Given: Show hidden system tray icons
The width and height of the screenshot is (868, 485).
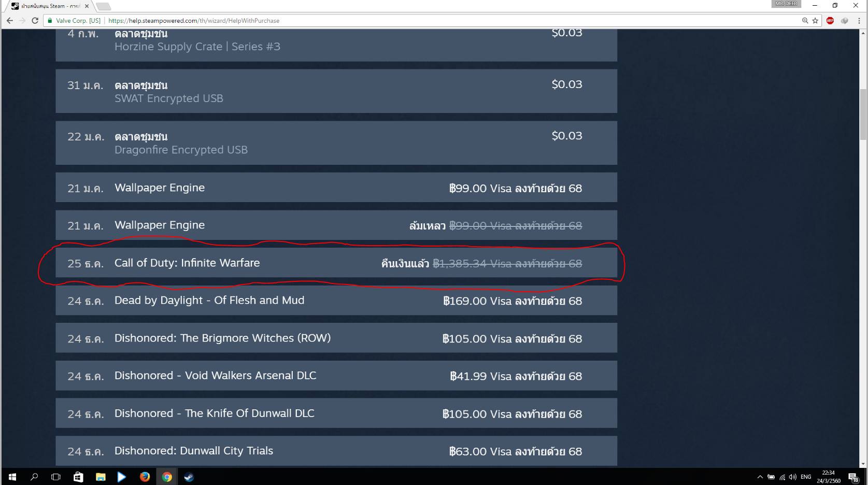Looking at the screenshot, I should [760, 477].
